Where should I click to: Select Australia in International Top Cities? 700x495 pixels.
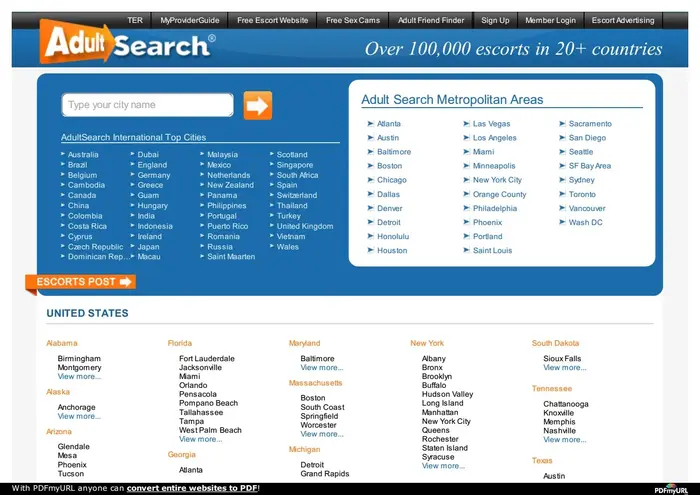[83, 154]
